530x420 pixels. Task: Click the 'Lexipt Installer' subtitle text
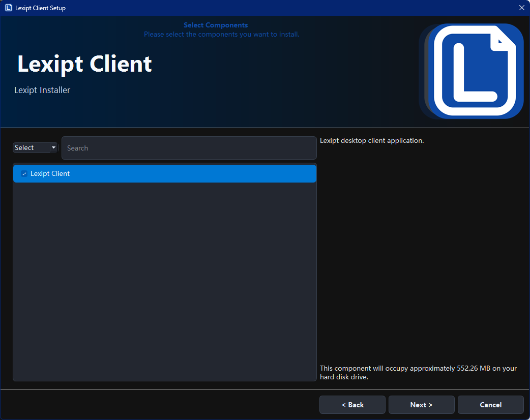pos(42,90)
